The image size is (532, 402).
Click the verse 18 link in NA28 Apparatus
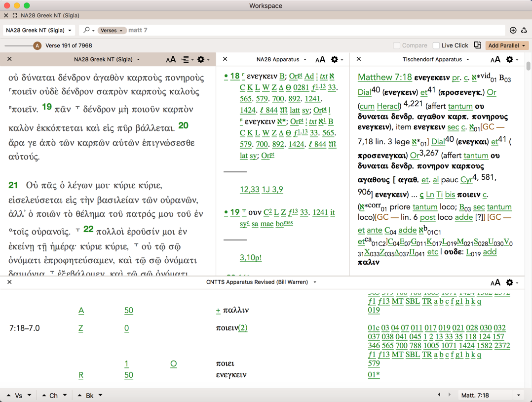tap(234, 76)
